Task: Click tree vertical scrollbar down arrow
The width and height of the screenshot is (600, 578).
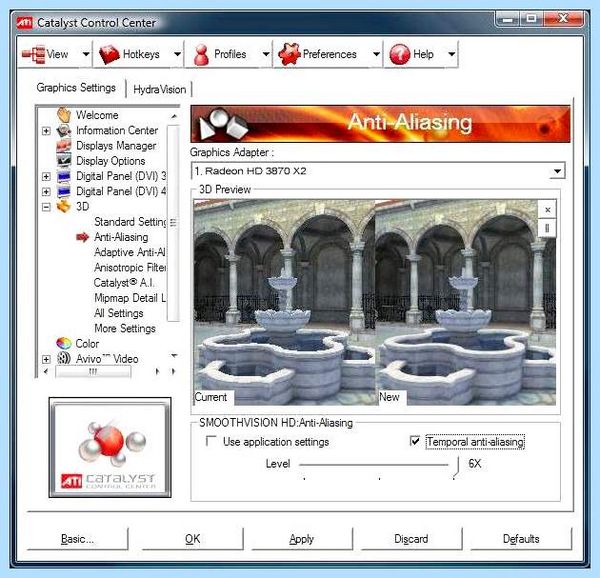Action: [x=174, y=355]
